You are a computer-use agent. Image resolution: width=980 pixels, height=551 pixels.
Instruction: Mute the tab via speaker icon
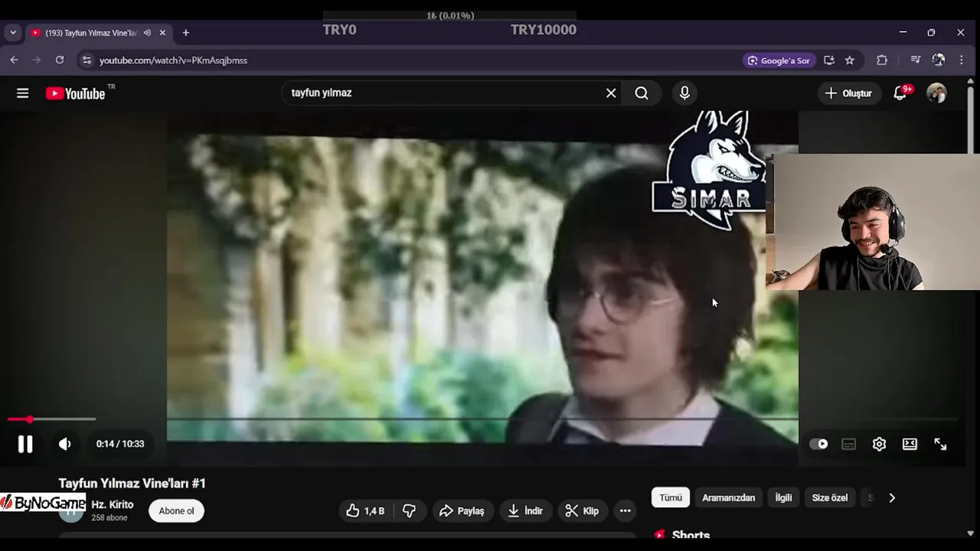pos(147,33)
